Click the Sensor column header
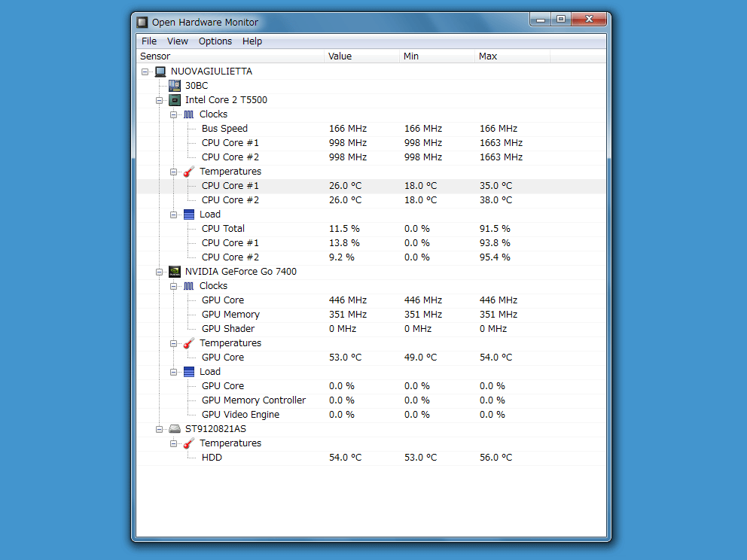Image resolution: width=747 pixels, height=560 pixels. [x=230, y=56]
